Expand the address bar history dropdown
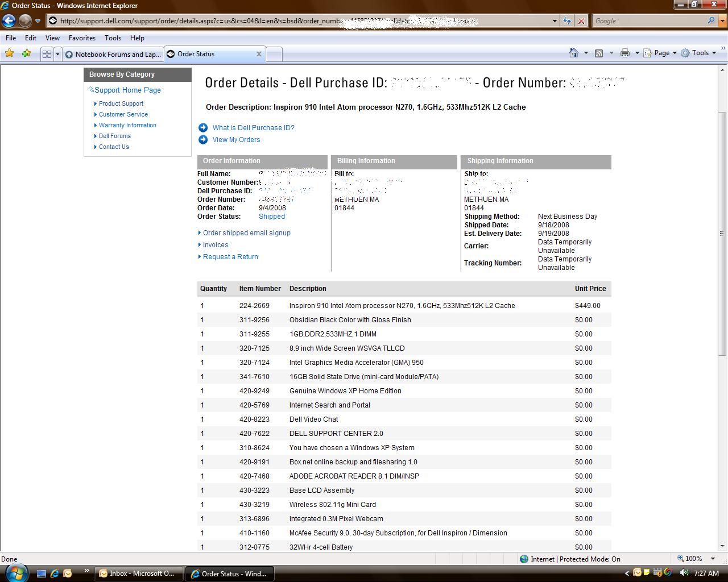728x582 pixels. pyautogui.click(x=555, y=21)
